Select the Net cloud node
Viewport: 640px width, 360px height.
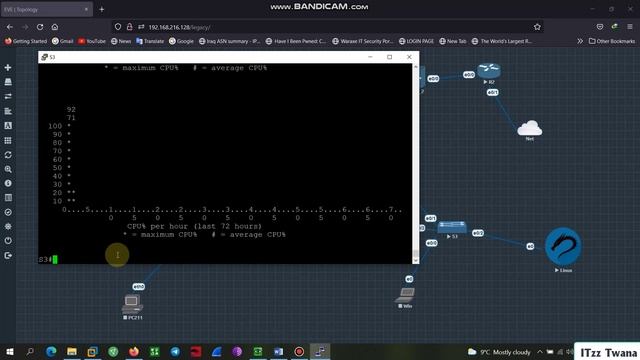click(529, 128)
